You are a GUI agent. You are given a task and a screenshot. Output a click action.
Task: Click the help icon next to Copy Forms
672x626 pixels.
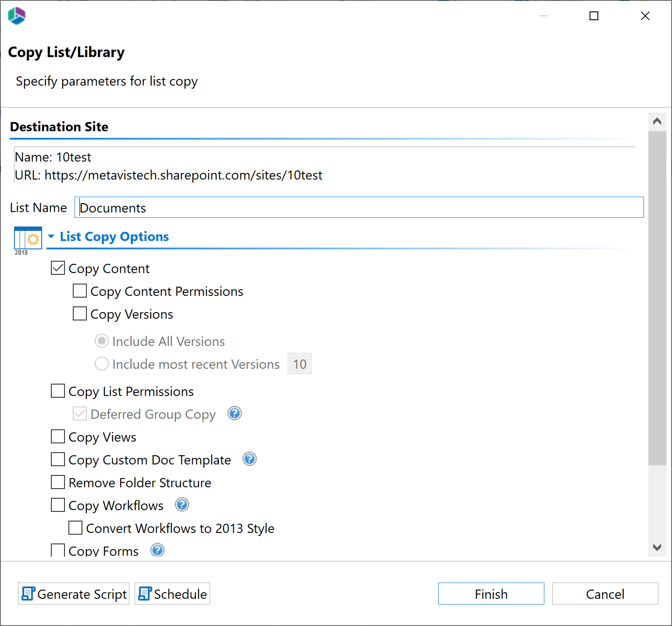157,550
